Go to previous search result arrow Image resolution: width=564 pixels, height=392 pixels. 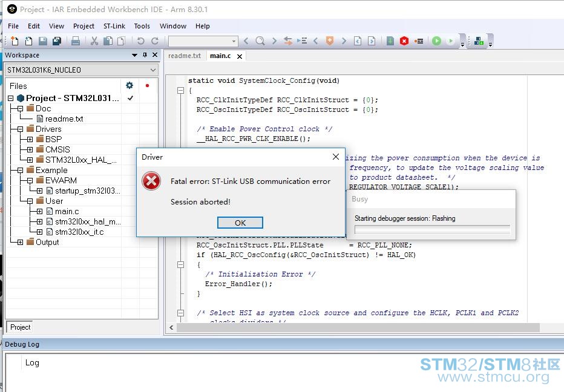point(246,41)
